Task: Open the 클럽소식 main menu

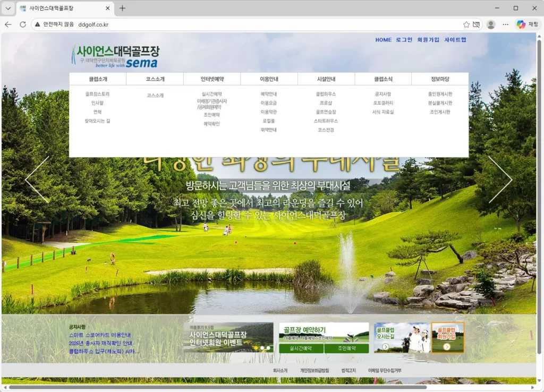Action: click(383, 79)
